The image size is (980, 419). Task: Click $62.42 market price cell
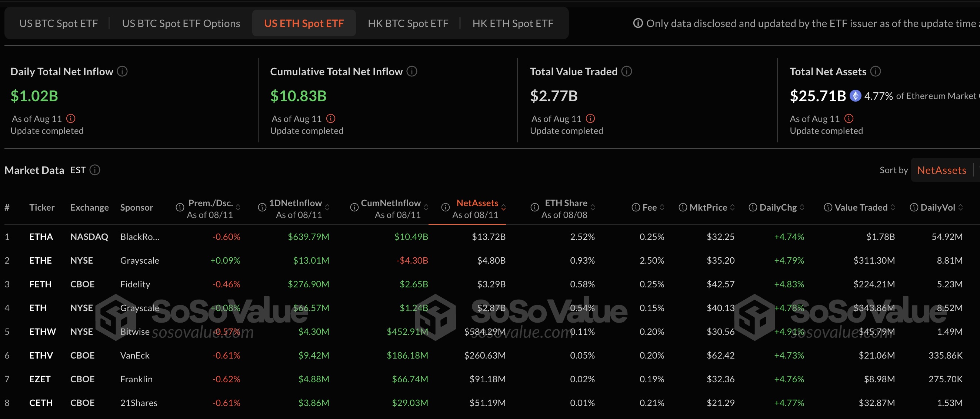(720, 355)
